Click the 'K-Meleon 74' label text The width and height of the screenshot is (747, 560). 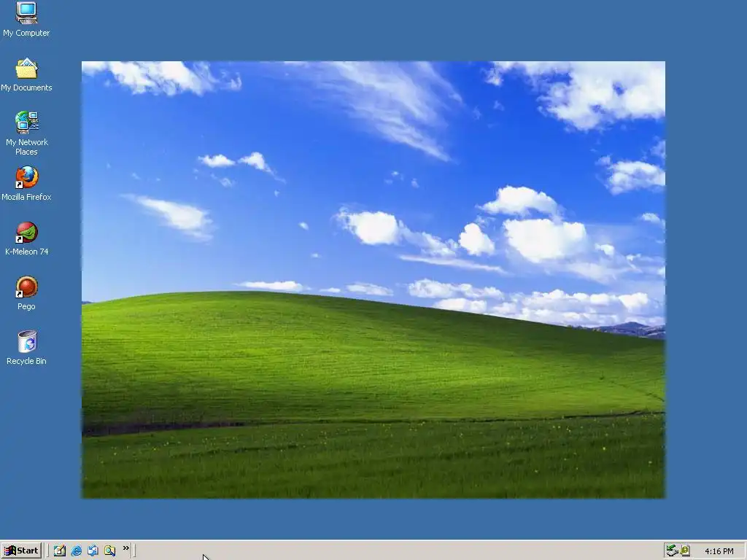pyautogui.click(x=26, y=252)
